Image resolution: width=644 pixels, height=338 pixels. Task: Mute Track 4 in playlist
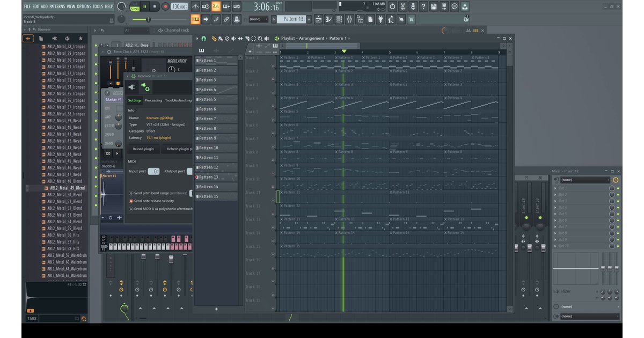tap(273, 107)
